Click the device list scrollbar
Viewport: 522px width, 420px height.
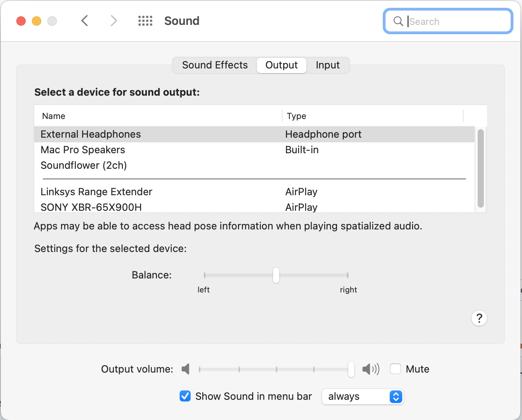click(481, 168)
